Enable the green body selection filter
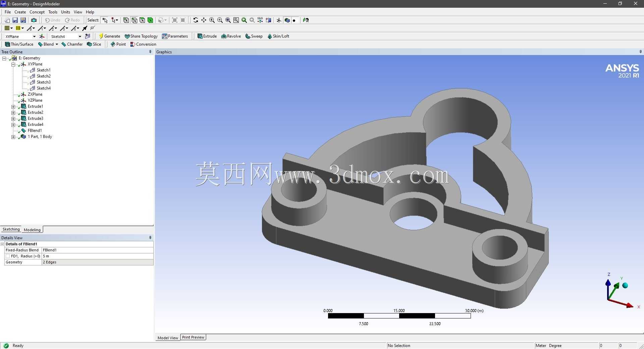644x349 pixels. [150, 20]
